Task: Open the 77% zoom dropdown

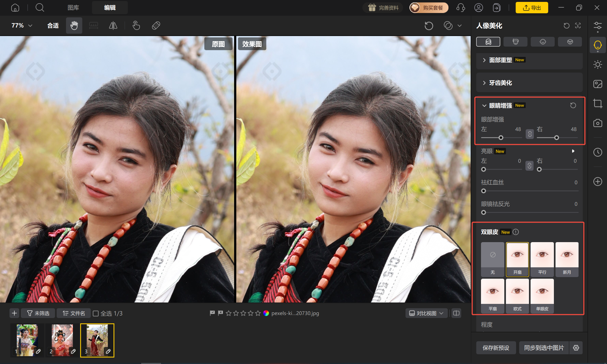Action: [x=22, y=25]
